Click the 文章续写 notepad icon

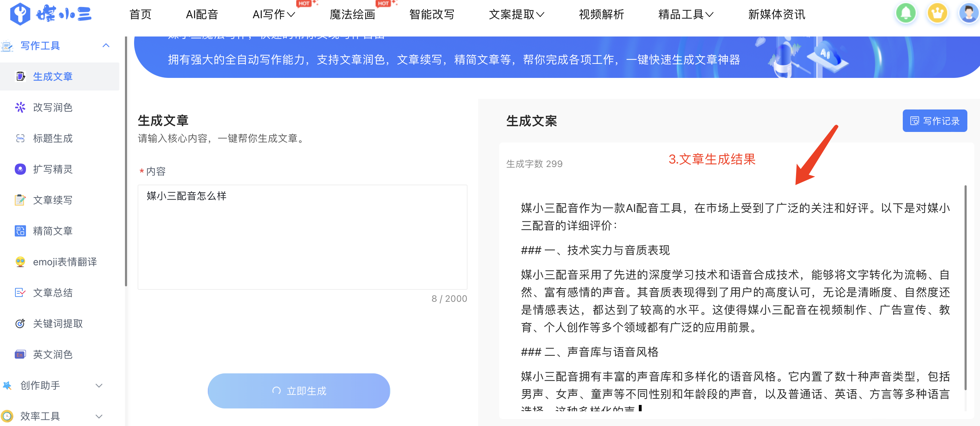coord(20,200)
